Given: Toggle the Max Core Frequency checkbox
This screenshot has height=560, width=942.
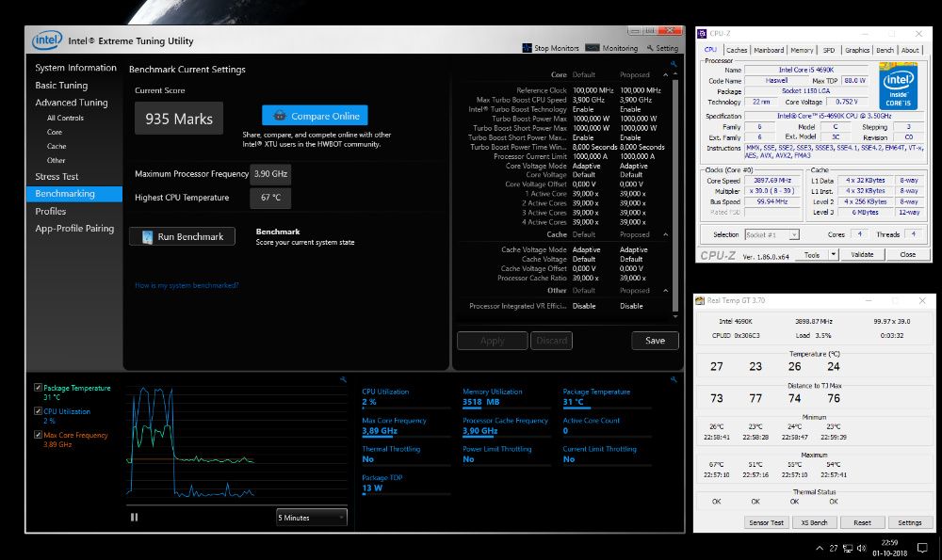Looking at the screenshot, I should [38, 435].
